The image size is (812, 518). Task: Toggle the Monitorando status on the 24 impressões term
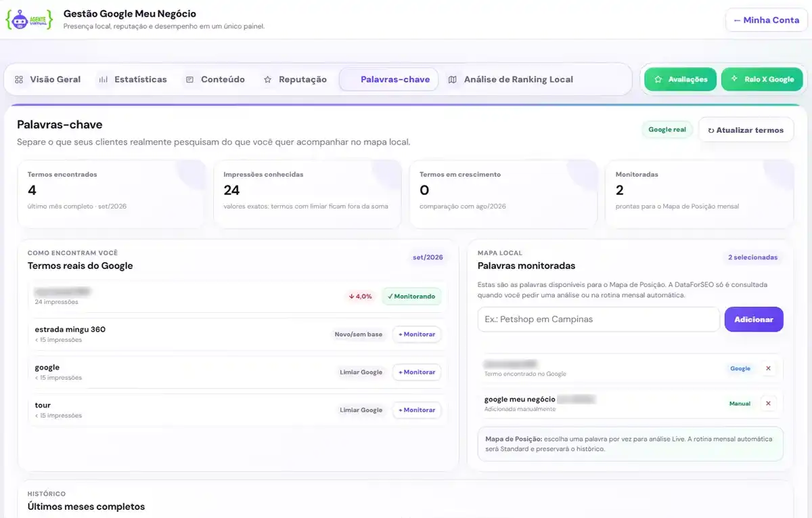point(411,297)
